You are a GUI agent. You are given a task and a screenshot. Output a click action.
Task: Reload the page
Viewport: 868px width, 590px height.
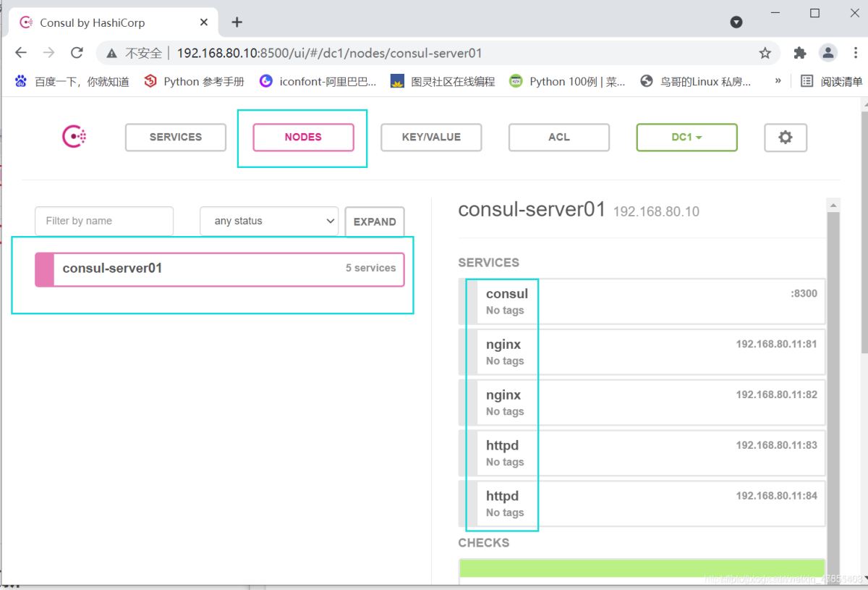coord(77,52)
